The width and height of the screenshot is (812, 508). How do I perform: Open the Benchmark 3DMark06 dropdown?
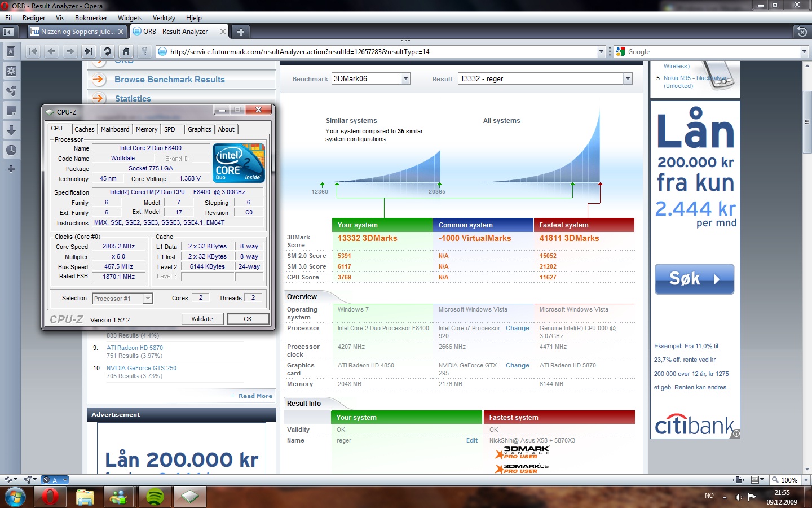tap(405, 79)
